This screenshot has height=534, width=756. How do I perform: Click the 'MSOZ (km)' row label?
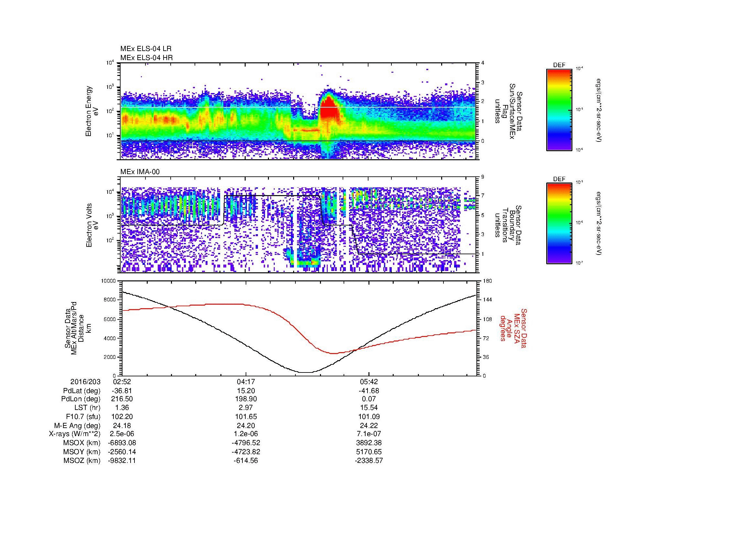pos(82,461)
